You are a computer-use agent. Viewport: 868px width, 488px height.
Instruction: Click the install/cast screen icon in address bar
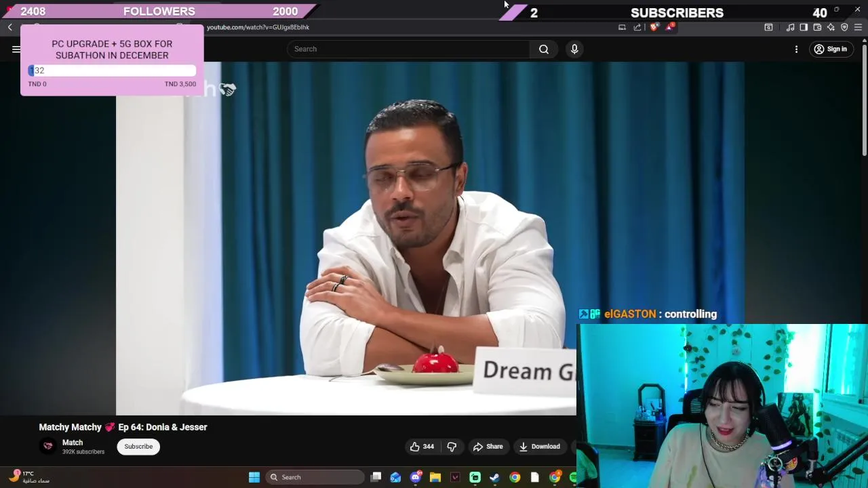(622, 27)
